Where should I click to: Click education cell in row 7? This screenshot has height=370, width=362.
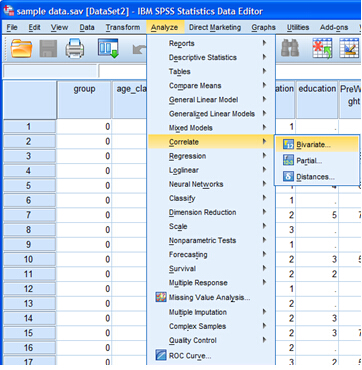pos(317,215)
